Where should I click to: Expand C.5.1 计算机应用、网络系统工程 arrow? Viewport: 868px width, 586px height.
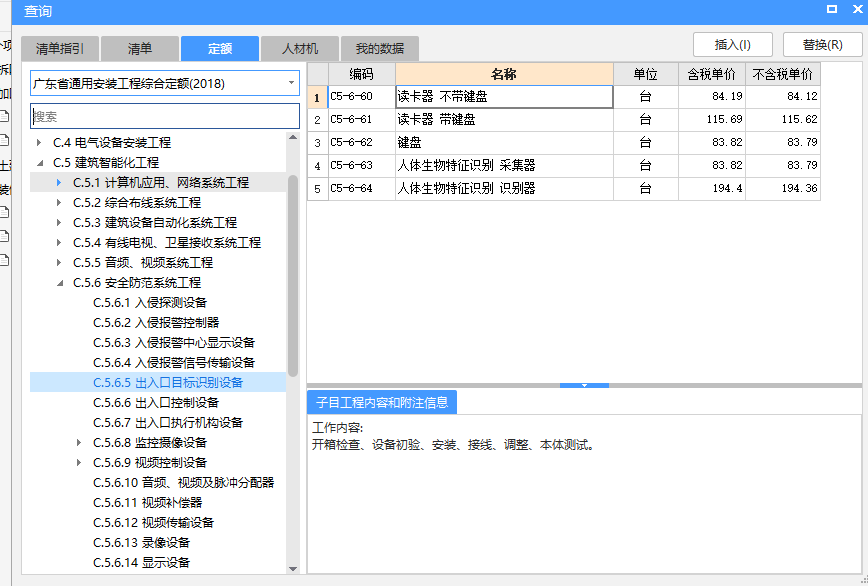tap(59, 183)
